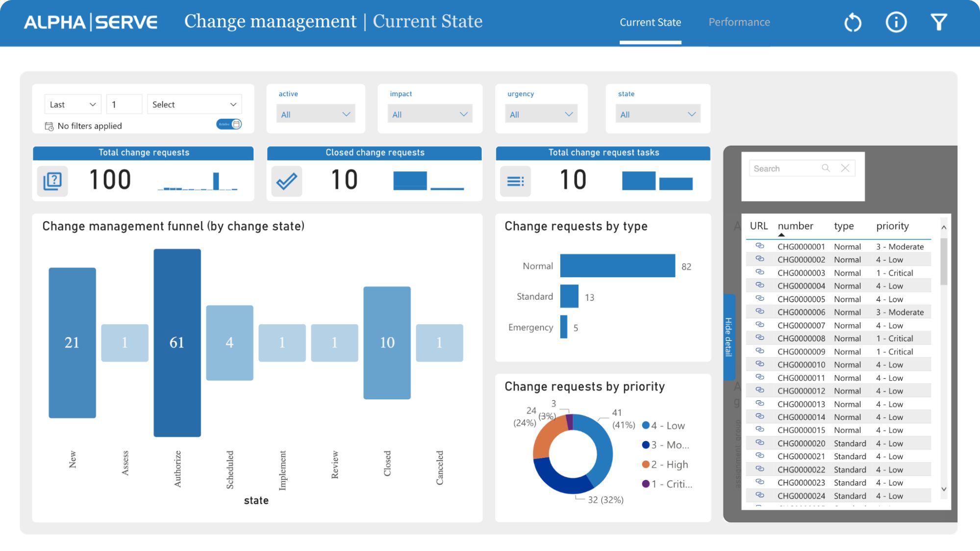Open the Last dropdown in date filter
Image resolution: width=980 pixels, height=551 pixels.
tap(72, 104)
